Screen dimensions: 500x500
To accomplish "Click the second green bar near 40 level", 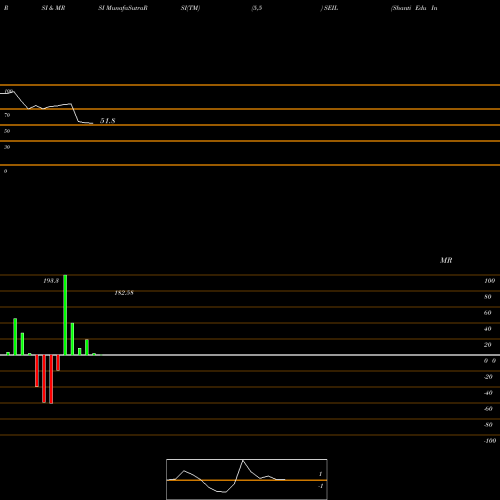I will point(72,339).
